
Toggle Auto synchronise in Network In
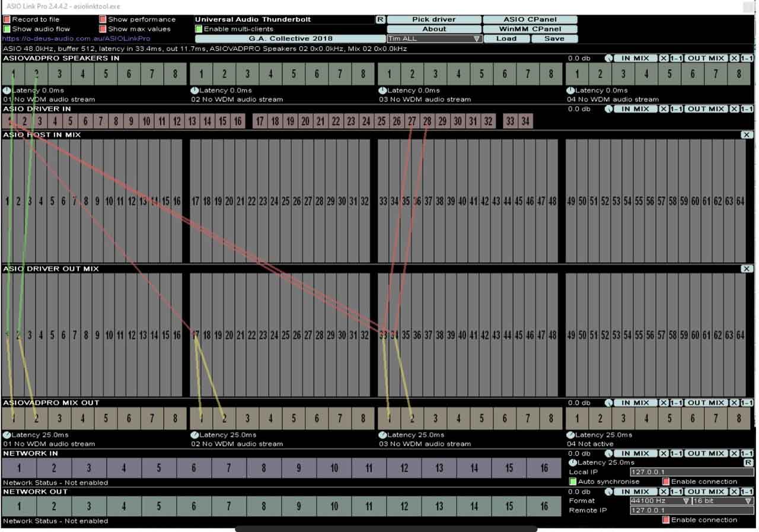pyautogui.click(x=573, y=482)
